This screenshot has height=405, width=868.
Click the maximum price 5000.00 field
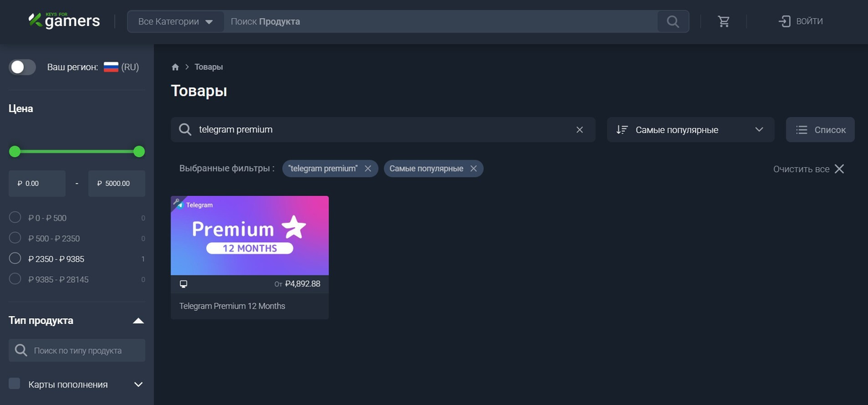[x=116, y=184]
